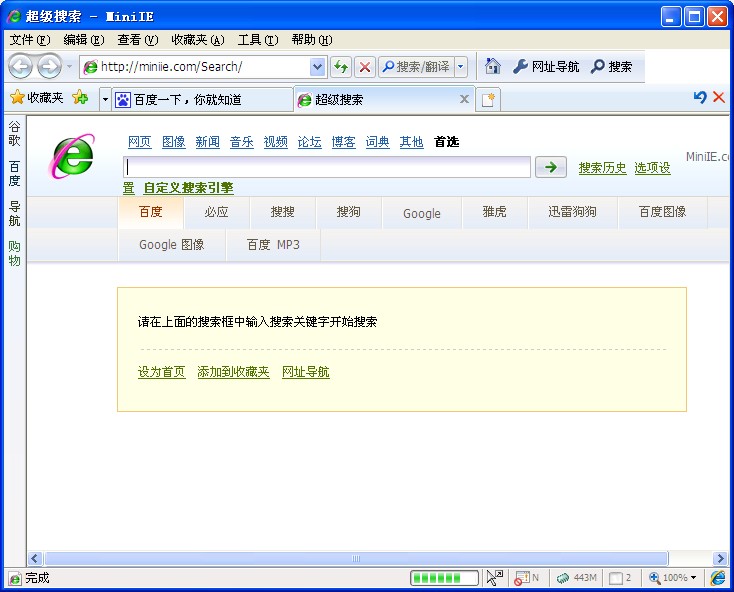The image size is (734, 592).
Task: Select the 其他 search category link
Action: click(411, 142)
